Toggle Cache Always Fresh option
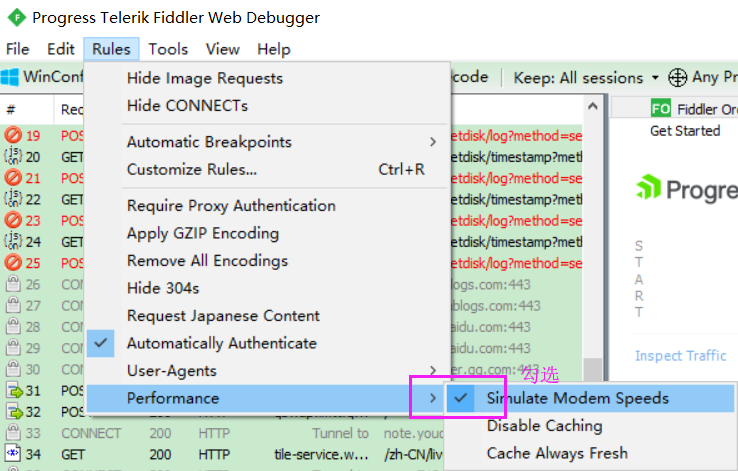The width and height of the screenshot is (738, 471). coord(589,453)
